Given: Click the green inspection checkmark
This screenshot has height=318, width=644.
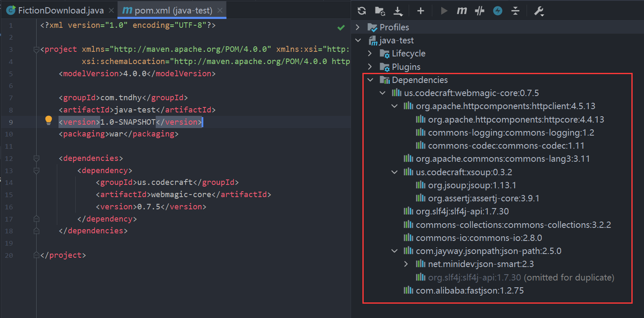Looking at the screenshot, I should [341, 27].
